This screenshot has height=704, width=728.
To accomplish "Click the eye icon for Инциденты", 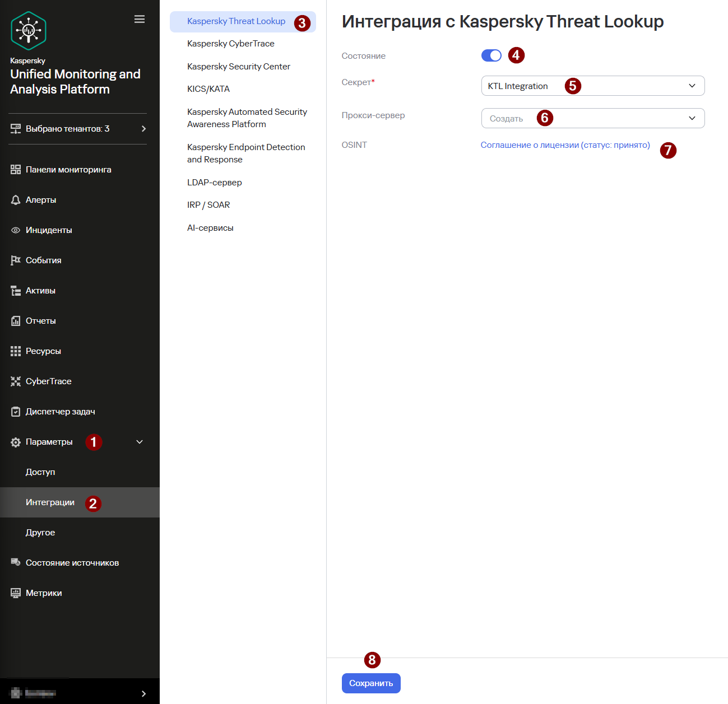I will [16, 230].
